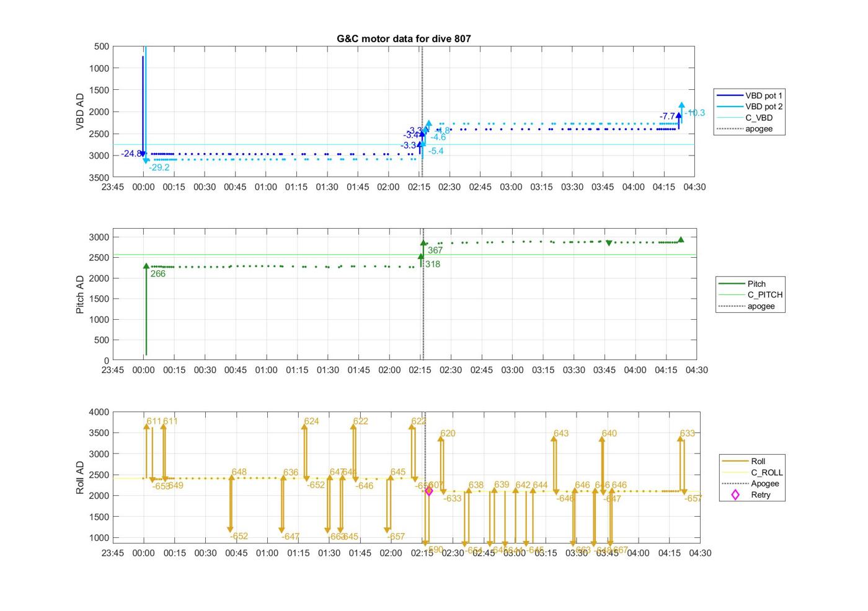Click the '266' pitch data label
This screenshot has width=868, height=611.
click(158, 274)
